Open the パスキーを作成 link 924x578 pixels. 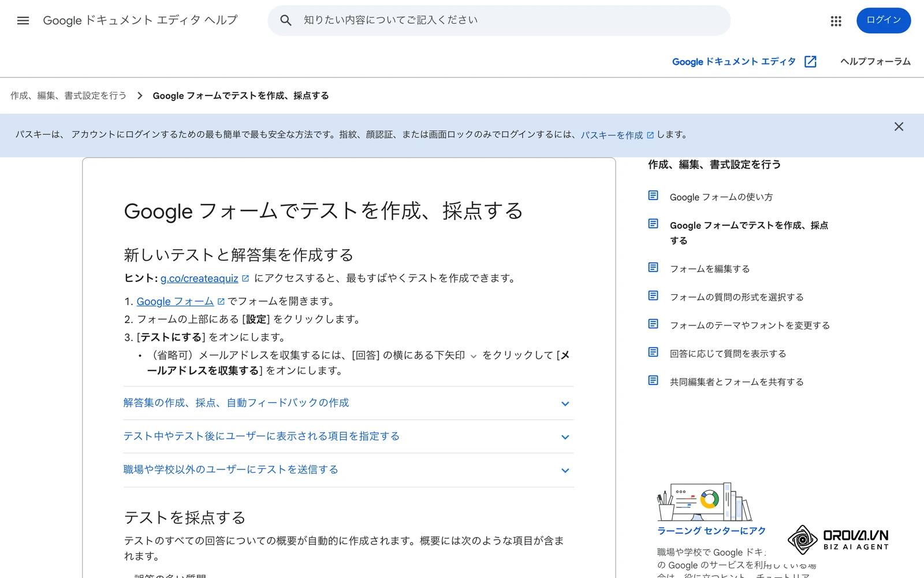[x=612, y=135]
